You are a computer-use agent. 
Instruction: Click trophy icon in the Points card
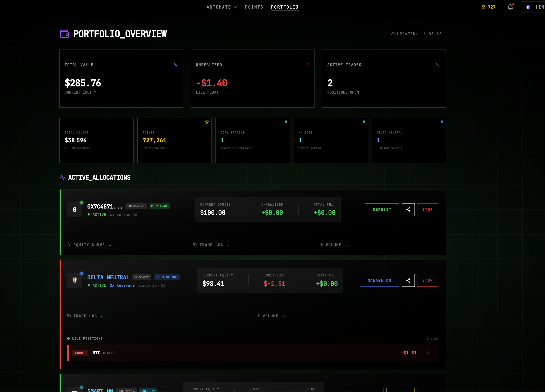coord(207,122)
